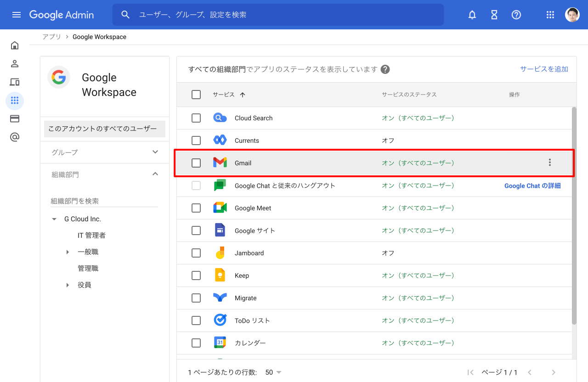Check the ToDo リスト checkbox
This screenshot has width=588, height=382.
tap(196, 320)
